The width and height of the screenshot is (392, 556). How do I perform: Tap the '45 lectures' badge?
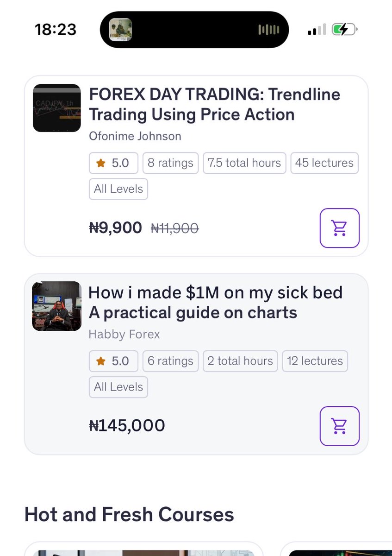(324, 163)
